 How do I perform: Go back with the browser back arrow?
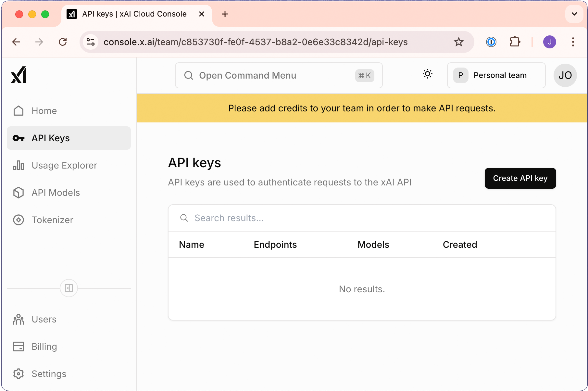[x=16, y=42]
